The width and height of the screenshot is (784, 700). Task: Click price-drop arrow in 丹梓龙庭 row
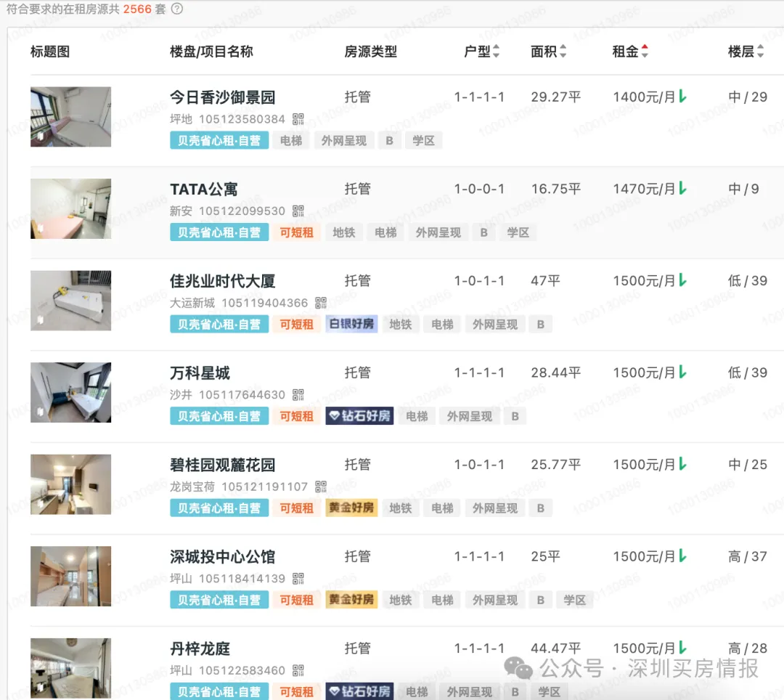[x=683, y=648]
